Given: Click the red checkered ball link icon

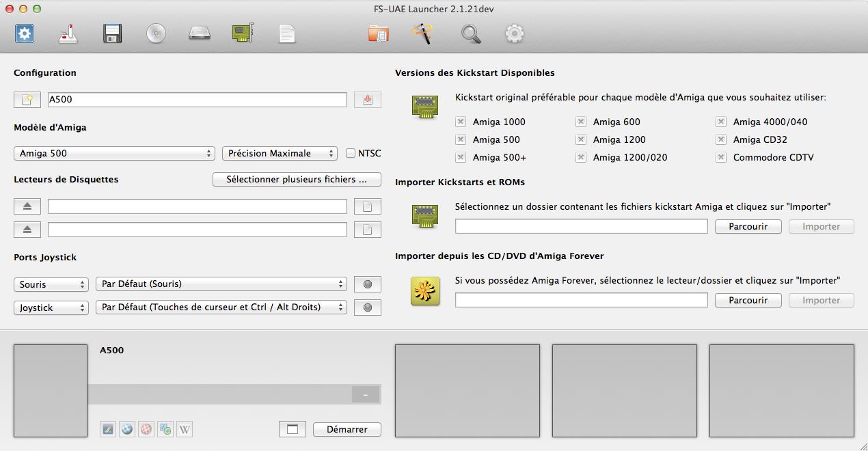Looking at the screenshot, I should click(x=146, y=429).
